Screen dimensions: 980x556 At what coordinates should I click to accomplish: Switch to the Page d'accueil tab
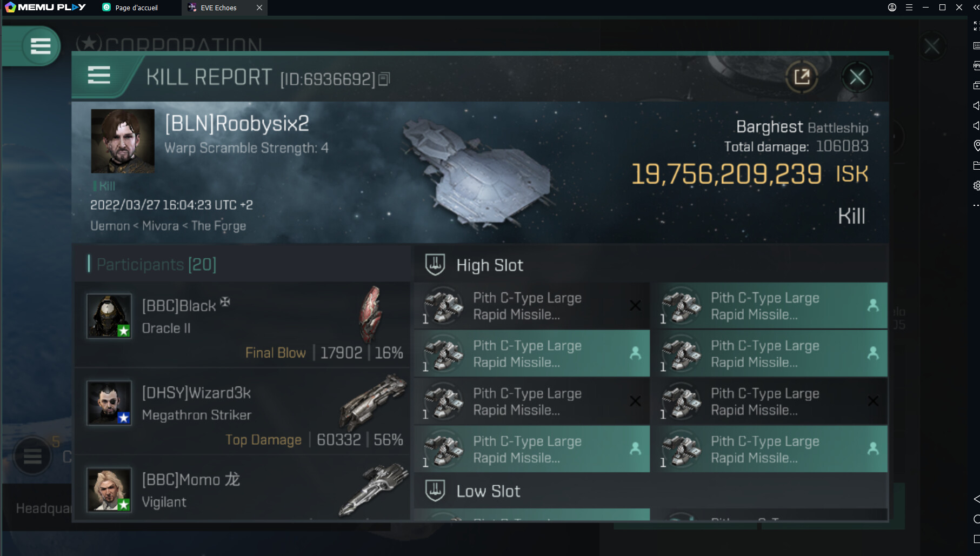[x=135, y=8]
